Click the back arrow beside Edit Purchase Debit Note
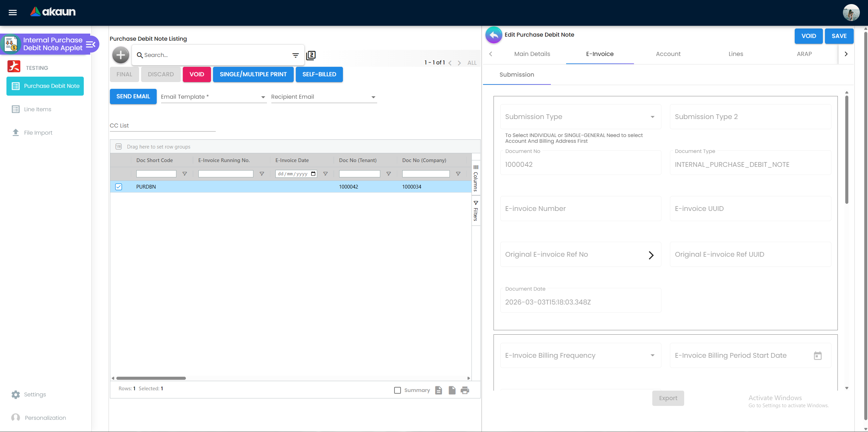This screenshot has height=432, width=868. [x=494, y=35]
